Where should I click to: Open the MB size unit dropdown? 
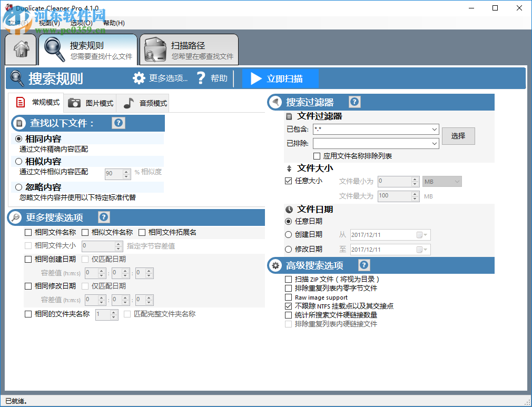point(456,181)
